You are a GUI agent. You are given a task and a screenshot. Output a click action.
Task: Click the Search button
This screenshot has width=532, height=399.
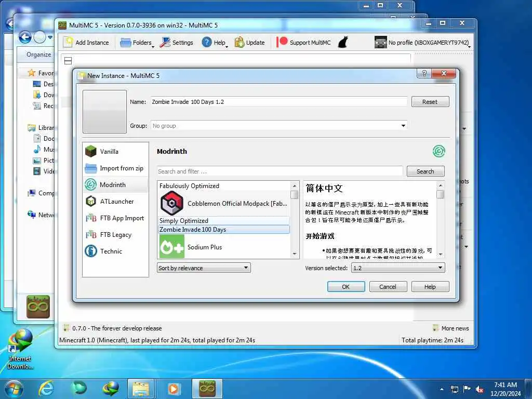pyautogui.click(x=425, y=171)
